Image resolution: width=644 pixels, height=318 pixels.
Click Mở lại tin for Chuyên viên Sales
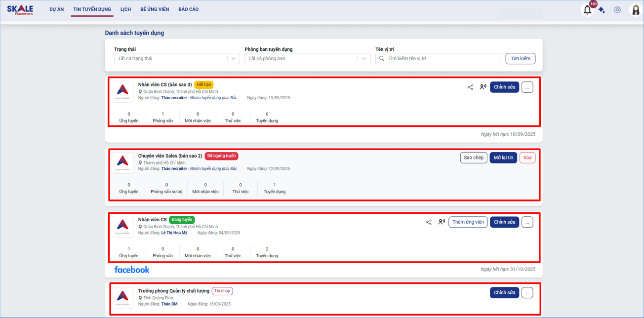click(x=503, y=158)
